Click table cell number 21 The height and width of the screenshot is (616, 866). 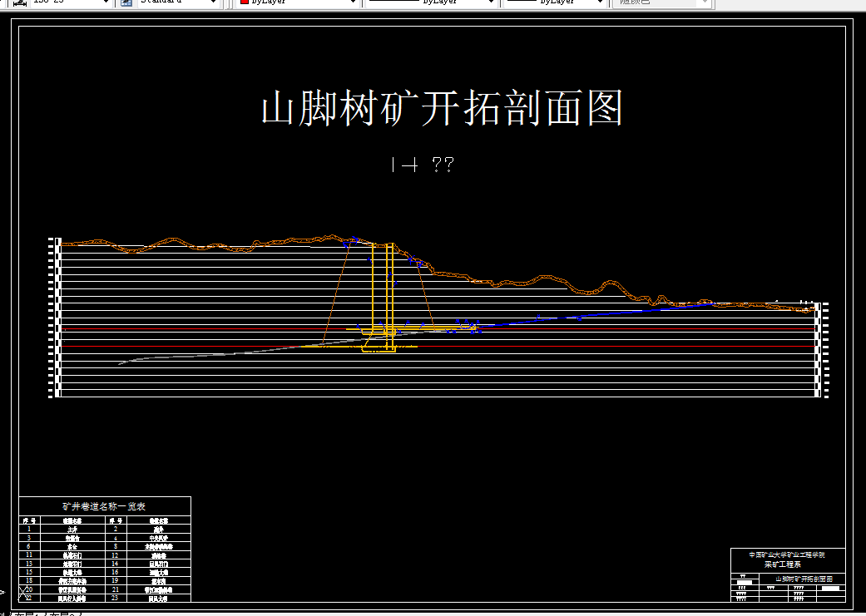[116, 589]
